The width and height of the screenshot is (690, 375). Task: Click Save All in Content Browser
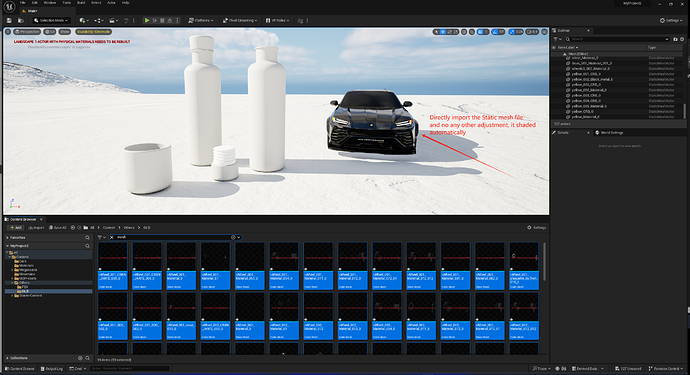[58, 228]
